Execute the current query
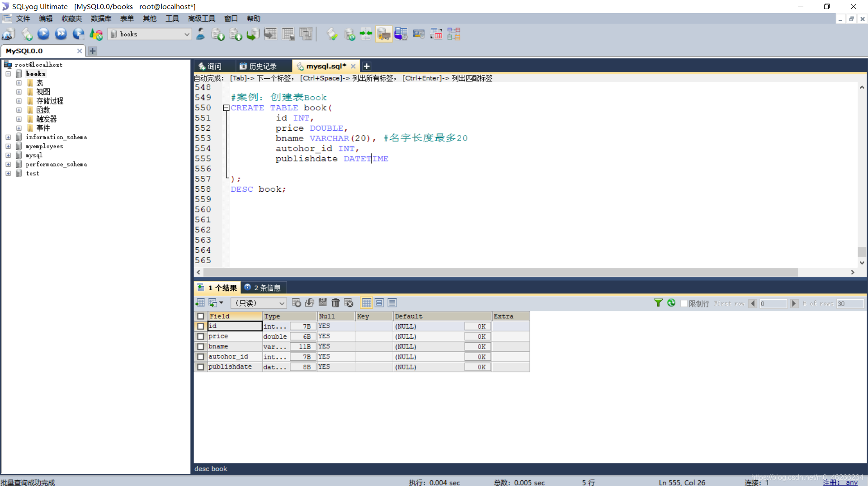The height and width of the screenshot is (486, 868). point(43,34)
